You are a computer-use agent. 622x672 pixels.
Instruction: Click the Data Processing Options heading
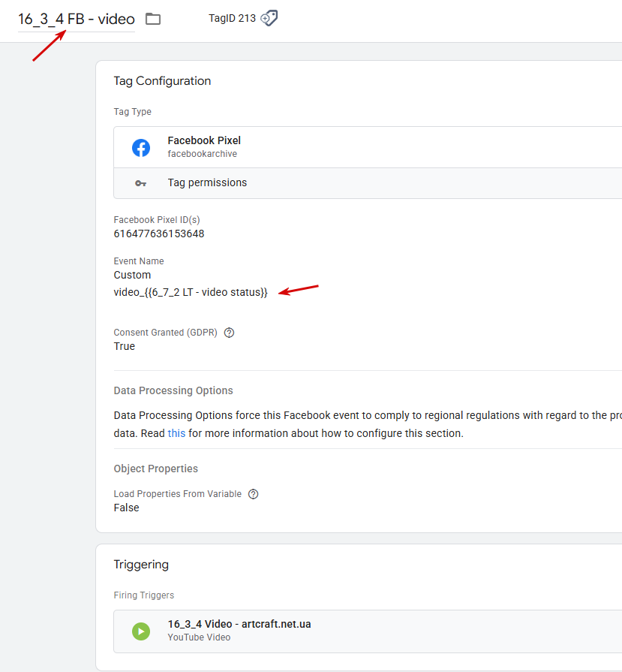click(x=173, y=390)
